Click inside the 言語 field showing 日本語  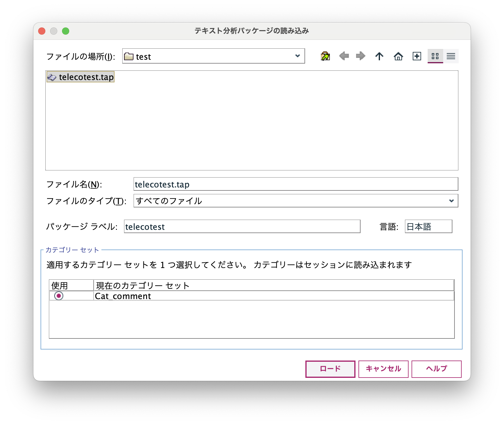(428, 227)
